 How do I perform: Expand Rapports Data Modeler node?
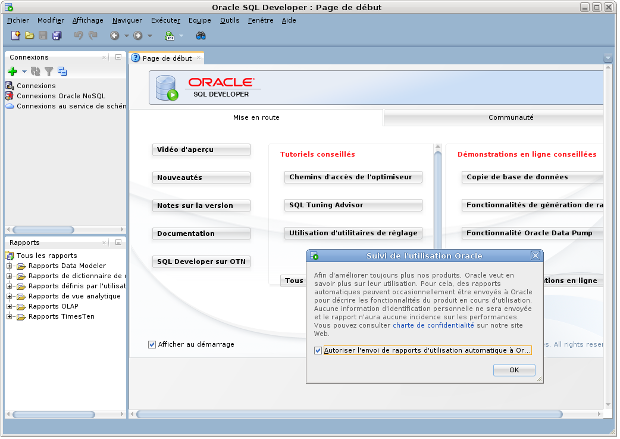pyautogui.click(x=9, y=266)
